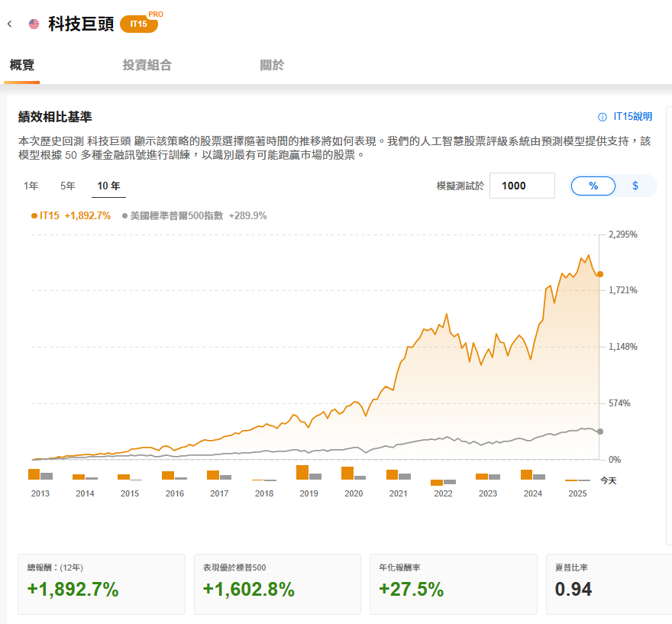Click the 2,295% y-axis label
672x624 pixels.
(x=622, y=234)
